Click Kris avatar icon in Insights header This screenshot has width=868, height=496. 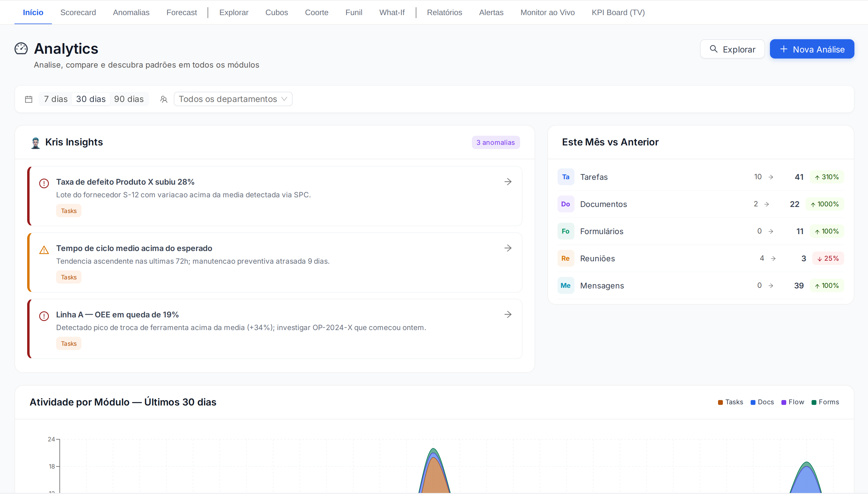pyautogui.click(x=35, y=143)
